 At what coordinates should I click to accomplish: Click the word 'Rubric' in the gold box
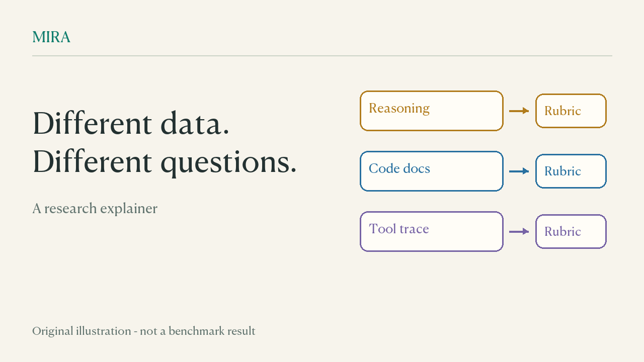tap(562, 111)
